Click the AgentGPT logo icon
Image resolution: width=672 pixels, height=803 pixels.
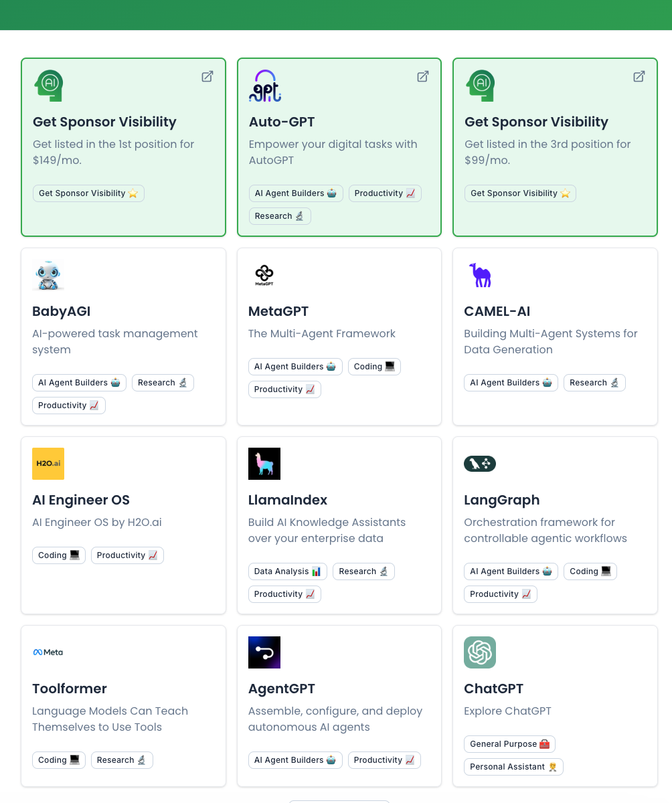[x=264, y=652]
